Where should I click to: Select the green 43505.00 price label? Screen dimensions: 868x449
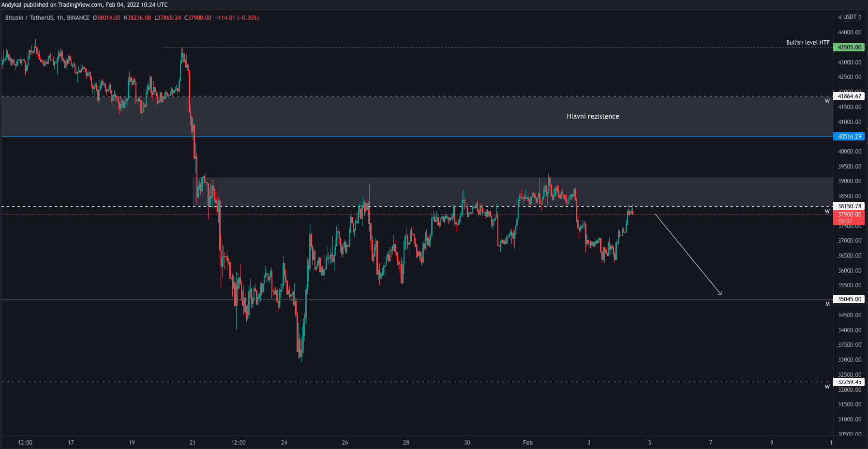[849, 47]
